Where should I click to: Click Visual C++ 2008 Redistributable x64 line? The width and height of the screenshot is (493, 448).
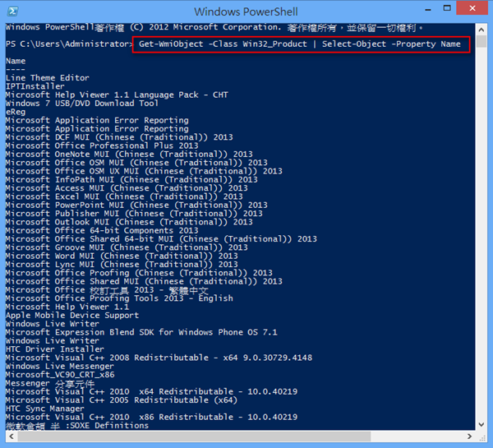[159, 358]
